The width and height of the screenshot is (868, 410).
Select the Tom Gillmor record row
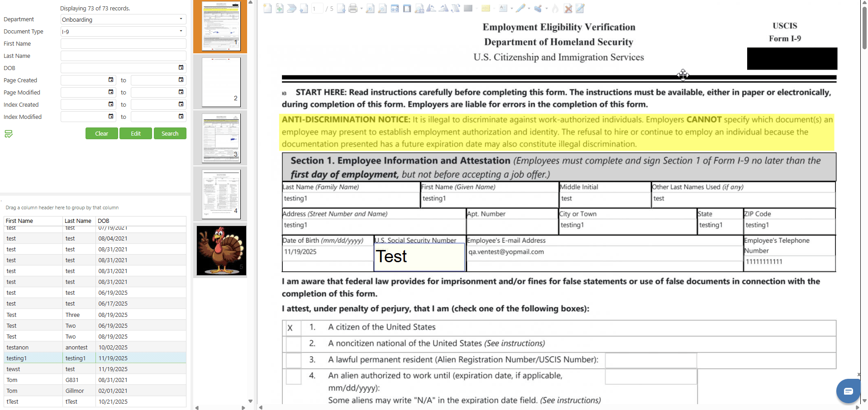point(95,391)
